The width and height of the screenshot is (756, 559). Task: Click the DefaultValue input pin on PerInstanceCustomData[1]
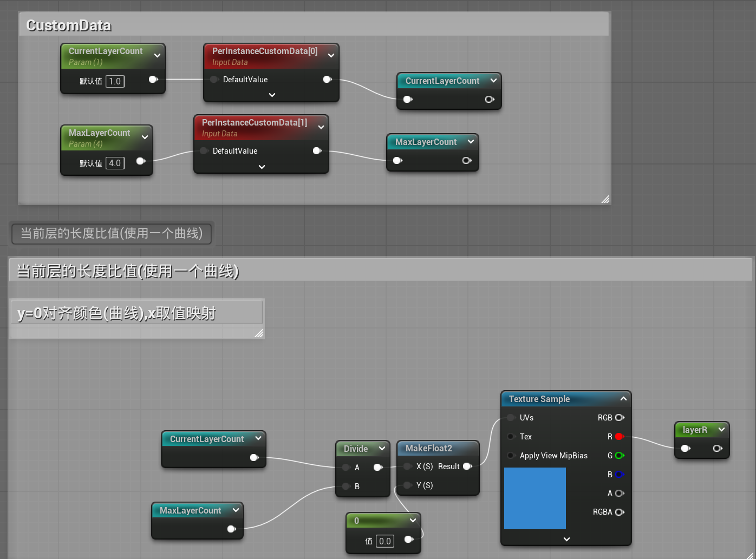pos(204,151)
